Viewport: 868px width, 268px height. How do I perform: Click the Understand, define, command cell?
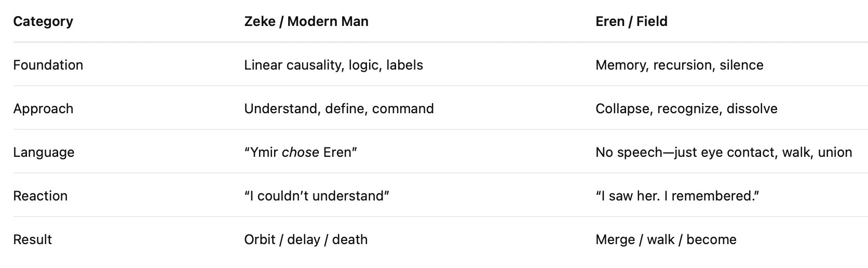point(338,109)
